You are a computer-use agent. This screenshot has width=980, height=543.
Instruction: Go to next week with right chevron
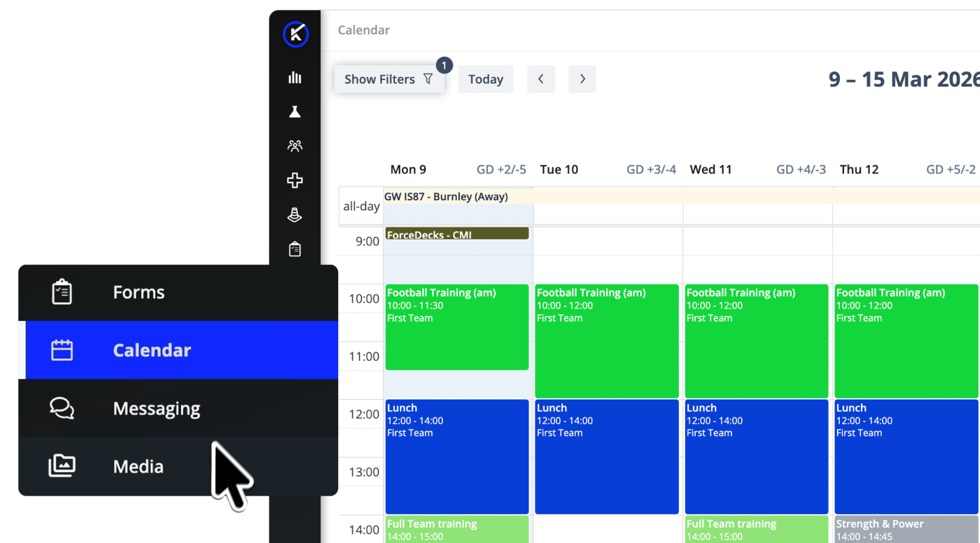pyautogui.click(x=582, y=79)
